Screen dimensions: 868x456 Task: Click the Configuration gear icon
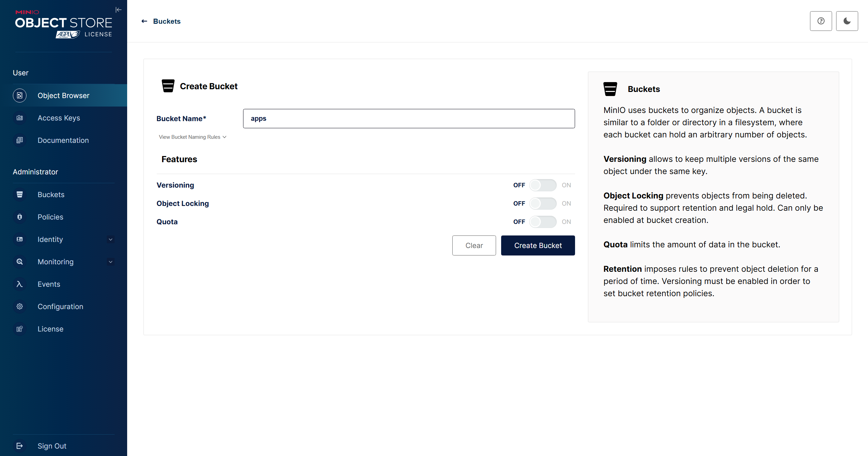point(20,307)
